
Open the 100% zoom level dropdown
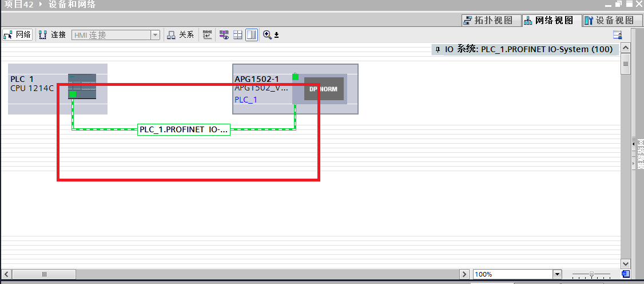556,274
